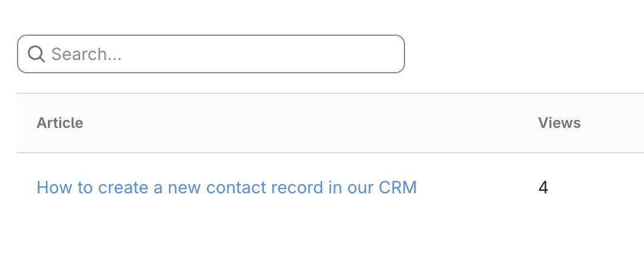This screenshot has width=644, height=263.
Task: Click the "Search..." placeholder text
Action: (x=87, y=55)
